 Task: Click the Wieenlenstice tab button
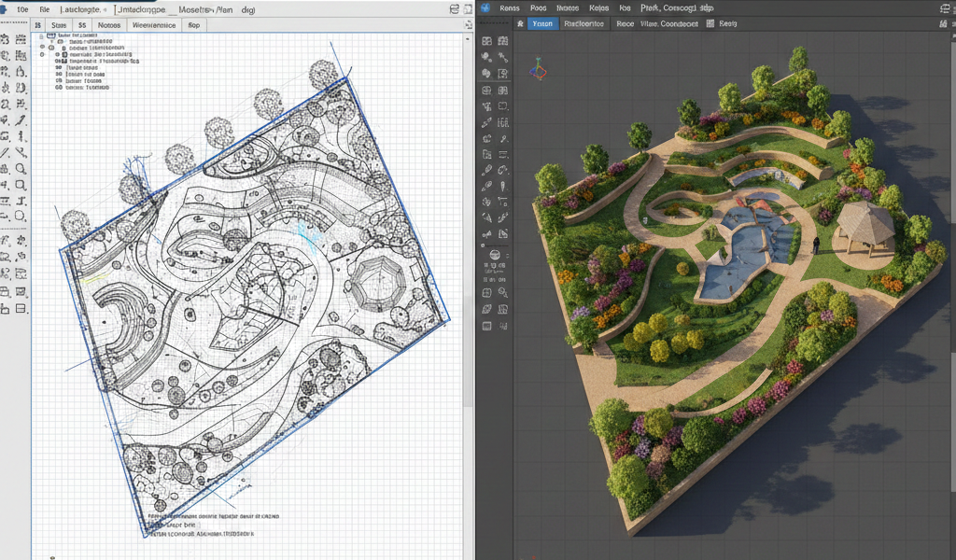coord(154,25)
